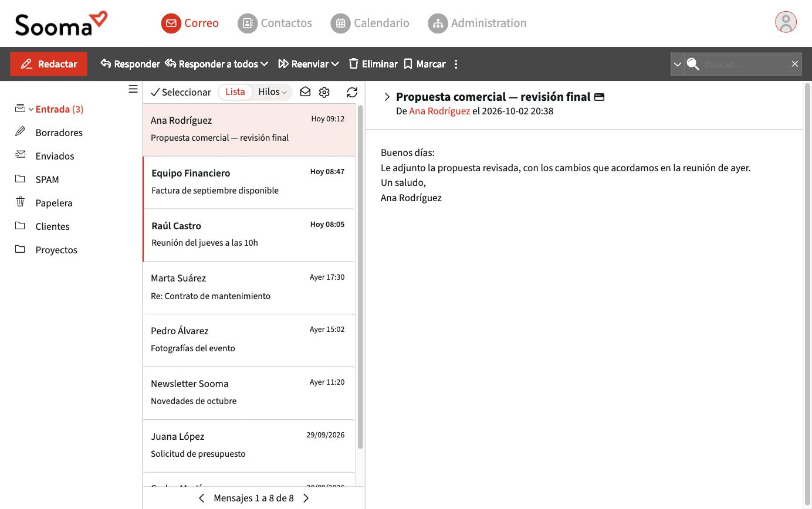Open the Proyectos folder
Image resolution: width=812 pixels, height=509 pixels.
tap(56, 250)
